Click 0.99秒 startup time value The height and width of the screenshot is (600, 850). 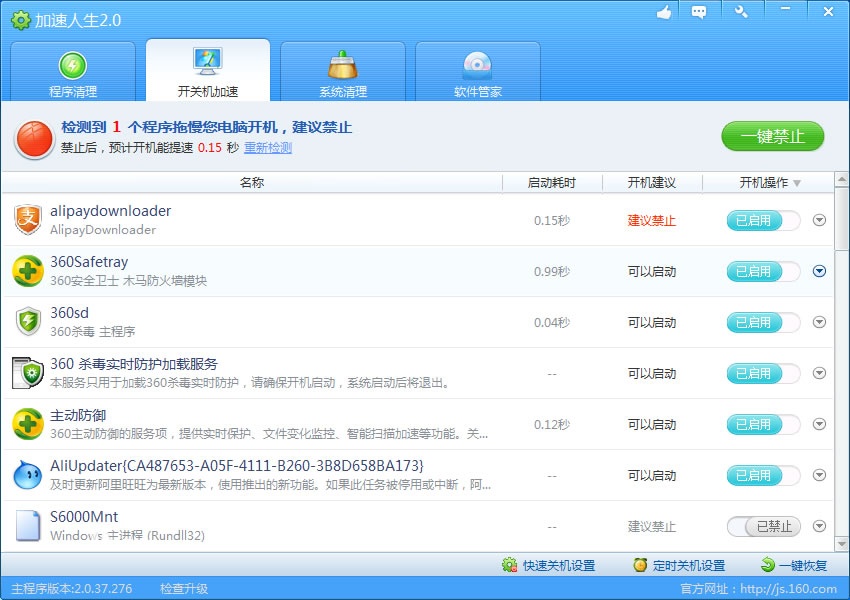[x=552, y=272]
